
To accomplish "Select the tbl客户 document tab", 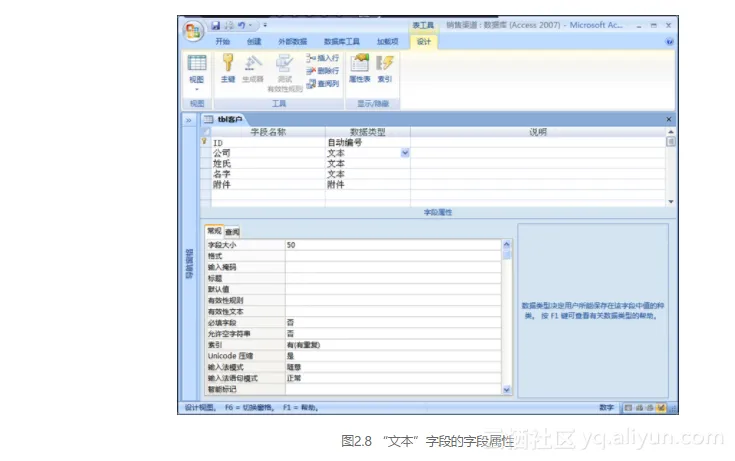I will 224,120.
